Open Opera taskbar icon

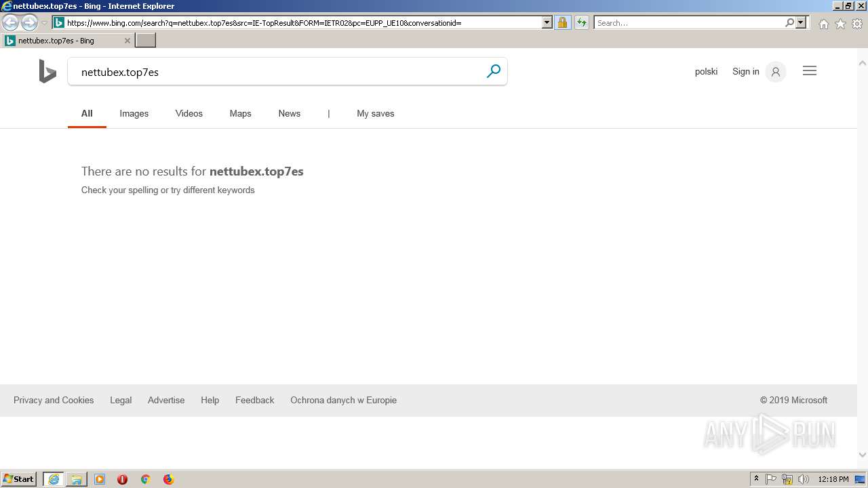pyautogui.click(x=123, y=479)
